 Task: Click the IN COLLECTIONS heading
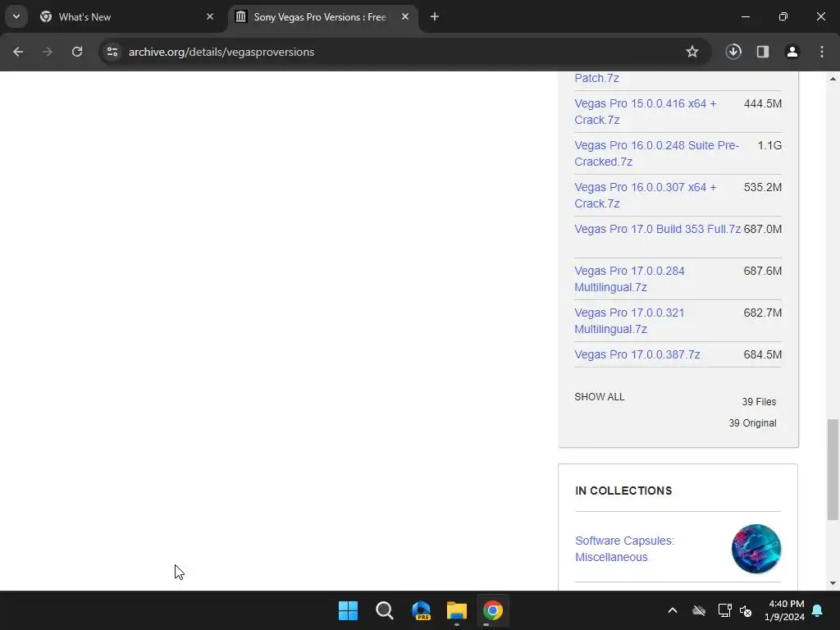[623, 491]
